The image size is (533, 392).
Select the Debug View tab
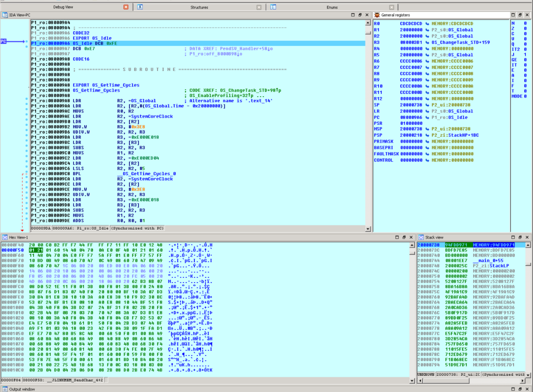[x=63, y=7]
